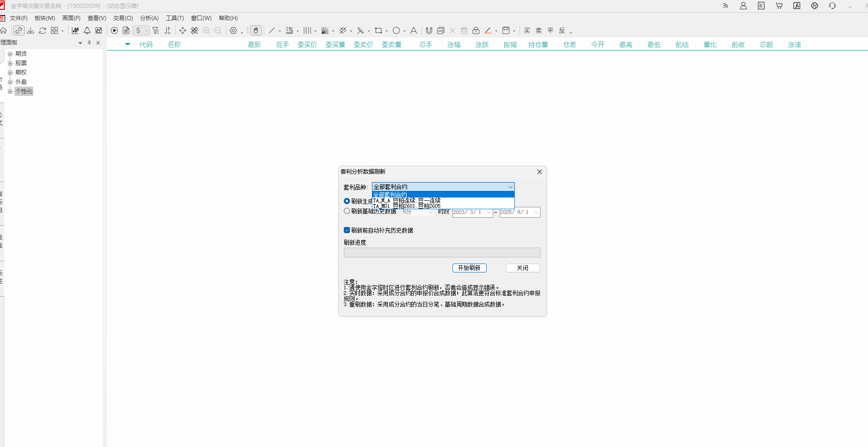The height and width of the screenshot is (447, 868).
Task: Open the 分析(A) menu
Action: [x=149, y=18]
